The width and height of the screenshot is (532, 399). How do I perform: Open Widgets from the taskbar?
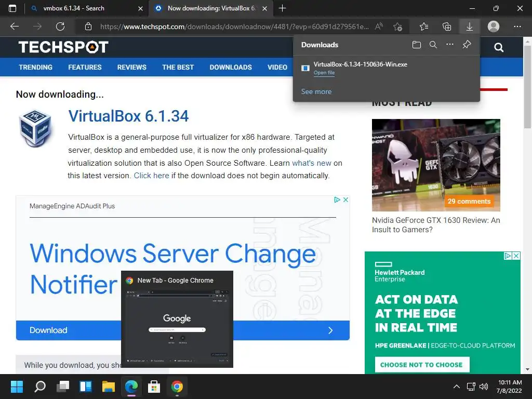click(86, 387)
